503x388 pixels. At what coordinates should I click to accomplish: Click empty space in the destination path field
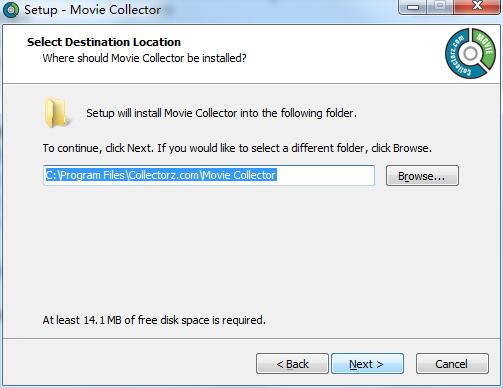(x=325, y=175)
